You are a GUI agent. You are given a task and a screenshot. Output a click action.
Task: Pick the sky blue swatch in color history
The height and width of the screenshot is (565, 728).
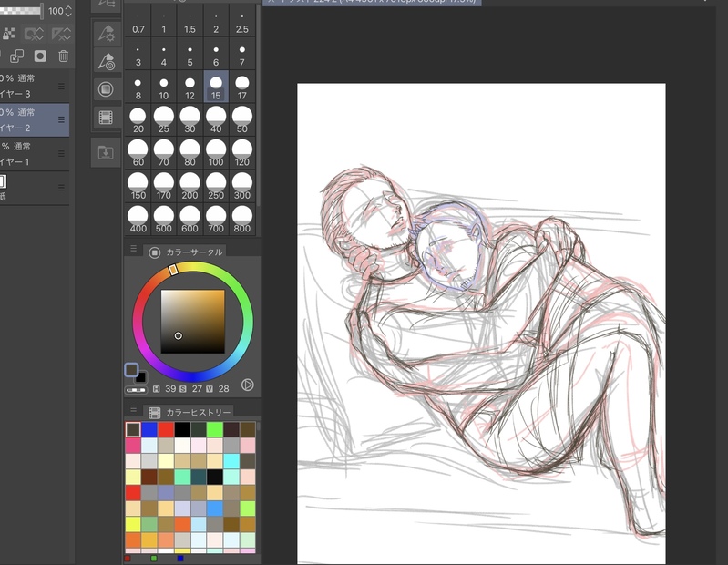[215, 508]
